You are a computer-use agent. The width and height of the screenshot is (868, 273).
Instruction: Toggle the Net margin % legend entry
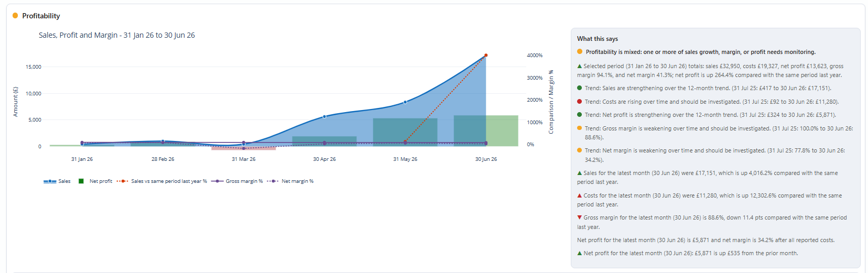(x=290, y=181)
